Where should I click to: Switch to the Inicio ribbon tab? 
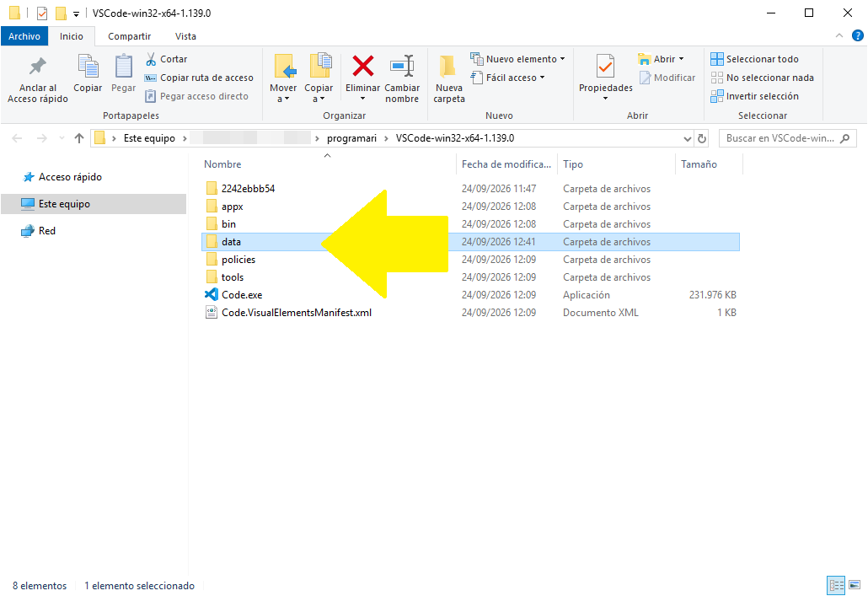[72, 36]
